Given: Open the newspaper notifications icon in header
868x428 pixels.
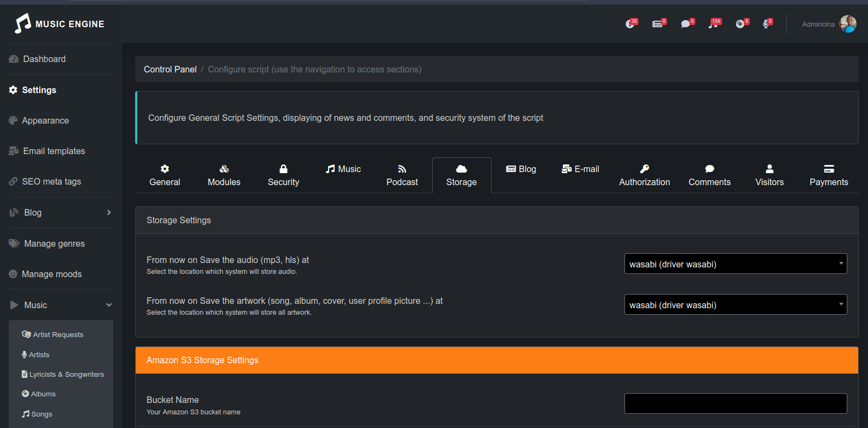Looking at the screenshot, I should point(658,24).
